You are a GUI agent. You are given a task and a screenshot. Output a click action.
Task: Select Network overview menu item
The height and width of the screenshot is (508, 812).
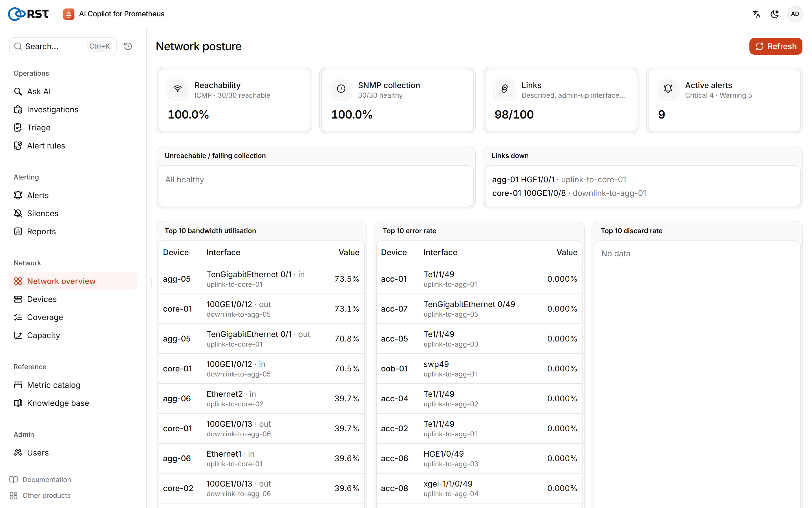pos(73,281)
